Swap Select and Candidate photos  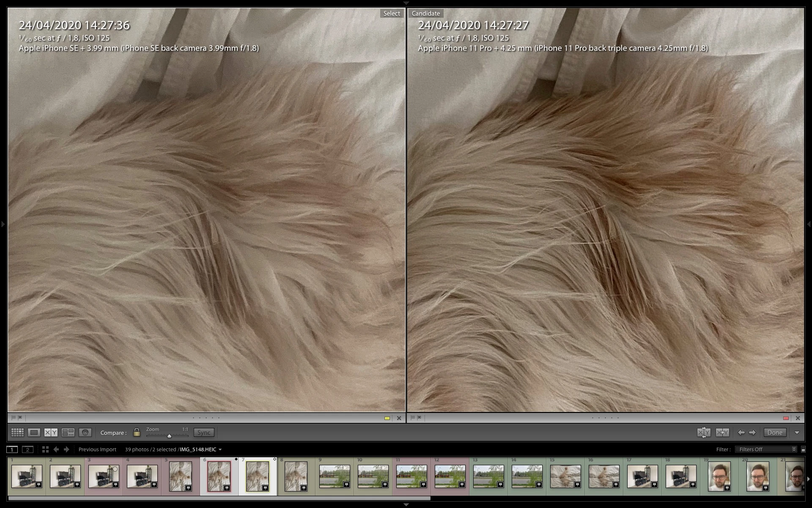click(704, 432)
